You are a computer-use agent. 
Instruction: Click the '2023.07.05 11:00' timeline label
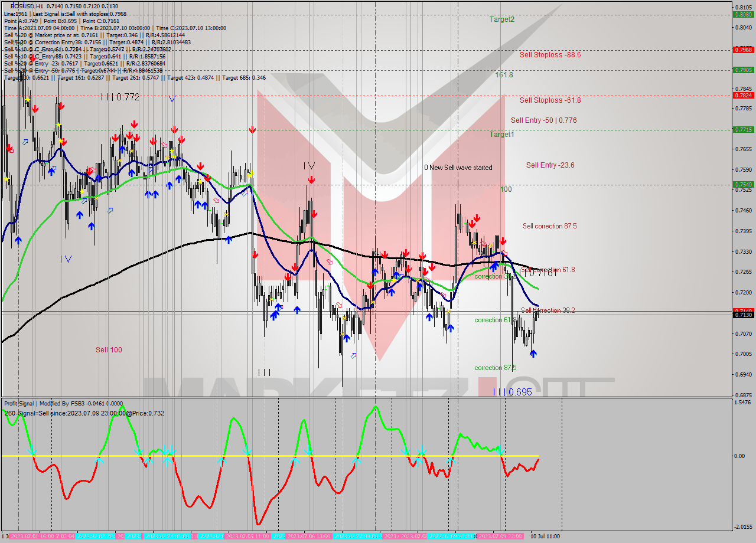click(x=247, y=536)
